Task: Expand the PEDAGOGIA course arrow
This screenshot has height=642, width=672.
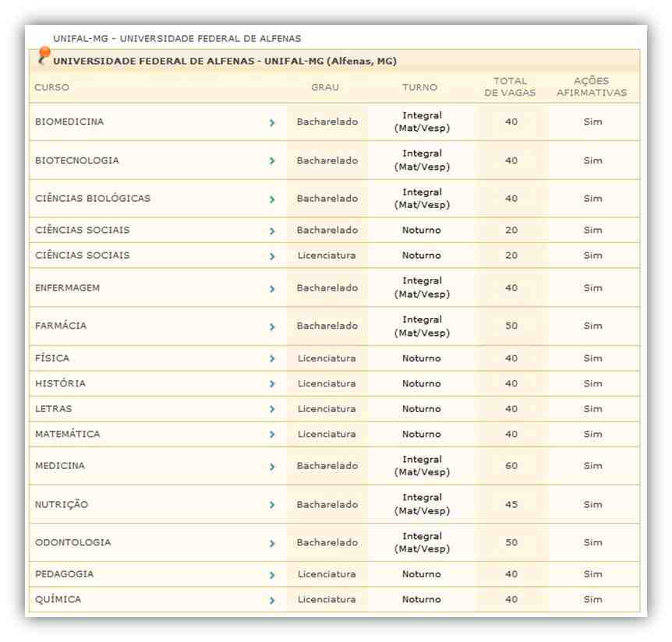Action: (272, 575)
